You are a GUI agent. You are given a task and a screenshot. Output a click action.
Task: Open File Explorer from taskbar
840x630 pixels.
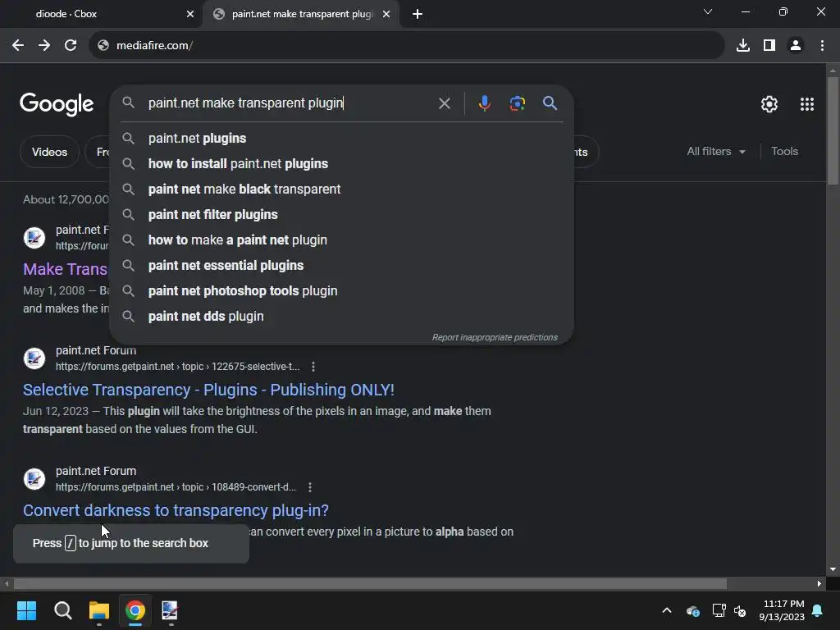(99, 610)
